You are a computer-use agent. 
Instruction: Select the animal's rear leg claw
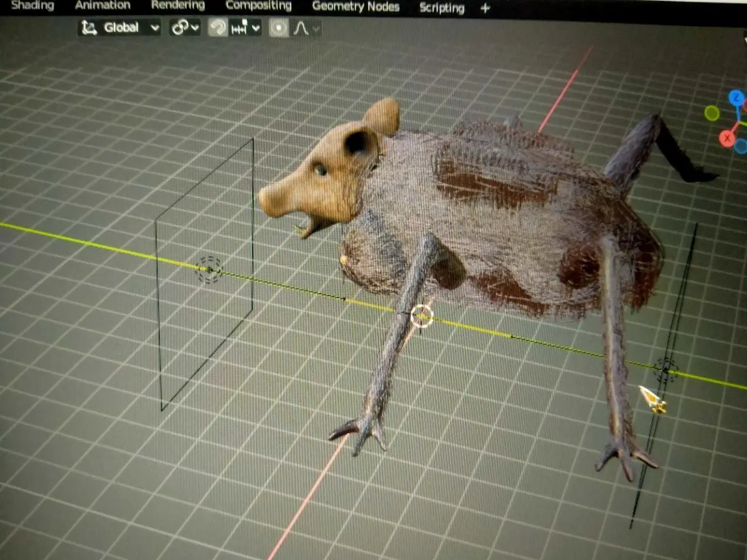click(626, 457)
